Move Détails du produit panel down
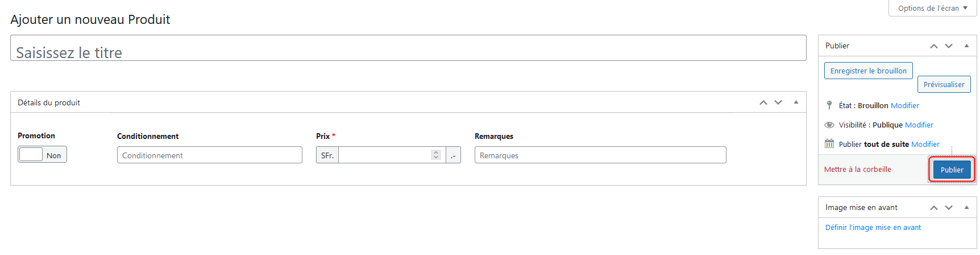This screenshot has height=255, width=980. 778,102
